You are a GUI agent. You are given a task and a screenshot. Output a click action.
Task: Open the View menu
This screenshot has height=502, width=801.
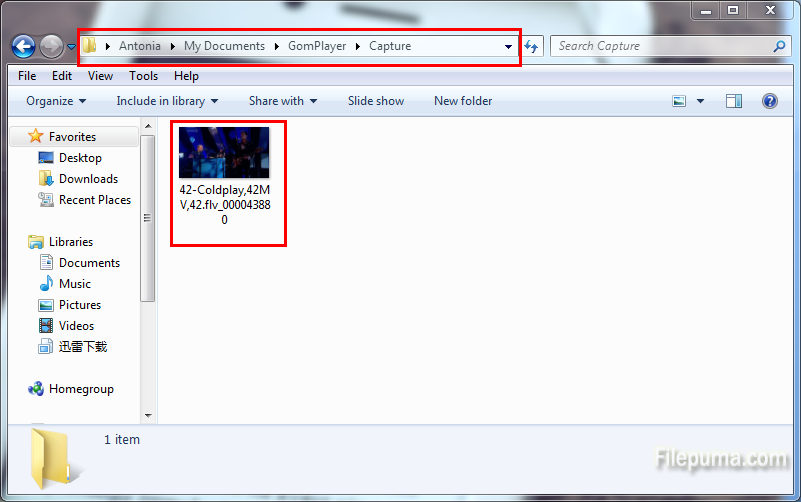(100, 76)
